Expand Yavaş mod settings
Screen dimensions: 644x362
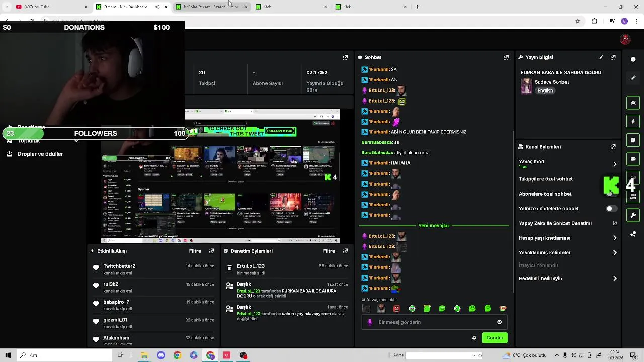pyautogui.click(x=615, y=164)
